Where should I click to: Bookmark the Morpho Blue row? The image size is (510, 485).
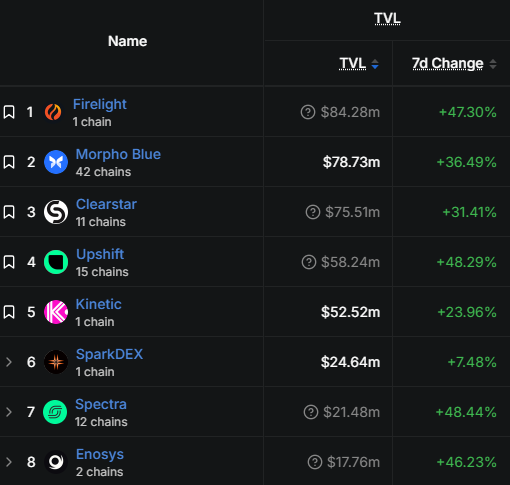coord(9,162)
